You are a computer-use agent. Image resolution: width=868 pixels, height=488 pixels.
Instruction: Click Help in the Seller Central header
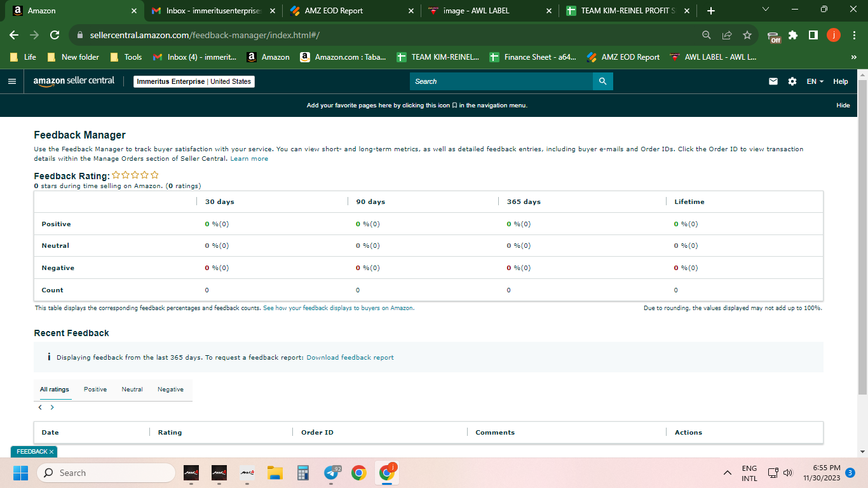tap(841, 81)
